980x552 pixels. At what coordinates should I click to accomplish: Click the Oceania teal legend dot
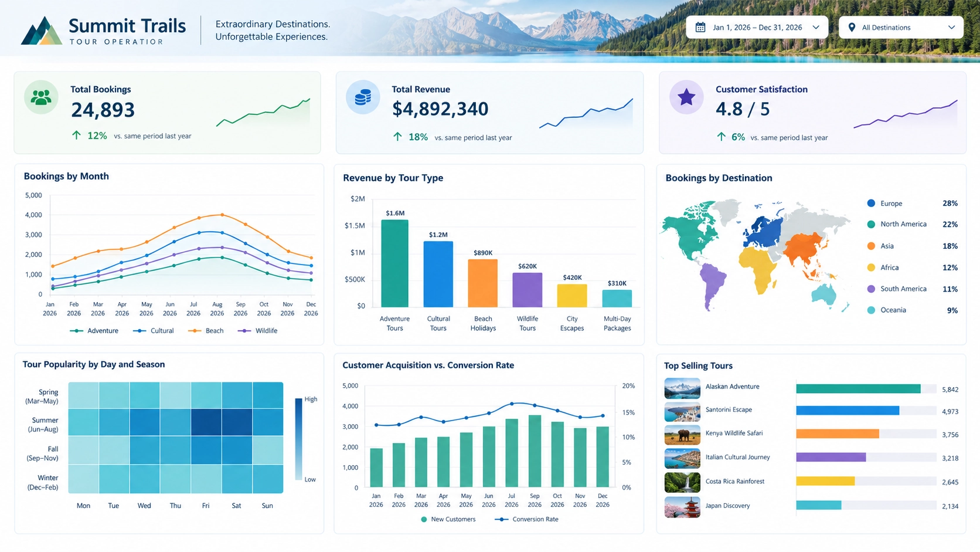[871, 310]
